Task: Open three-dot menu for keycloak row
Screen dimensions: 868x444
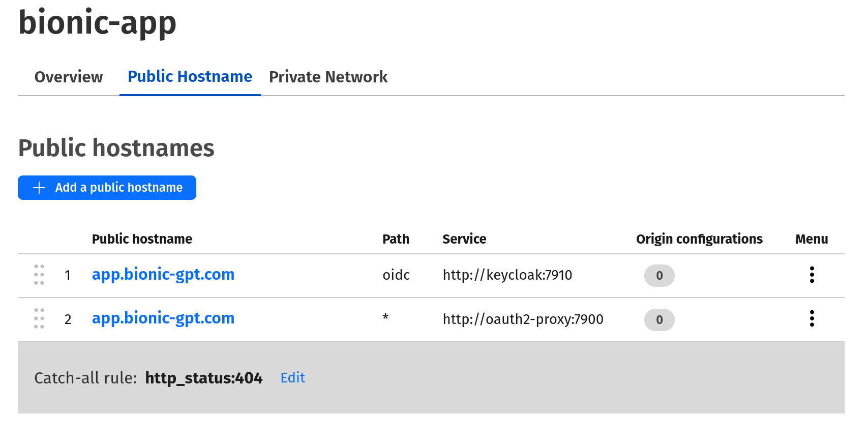Action: tap(812, 275)
